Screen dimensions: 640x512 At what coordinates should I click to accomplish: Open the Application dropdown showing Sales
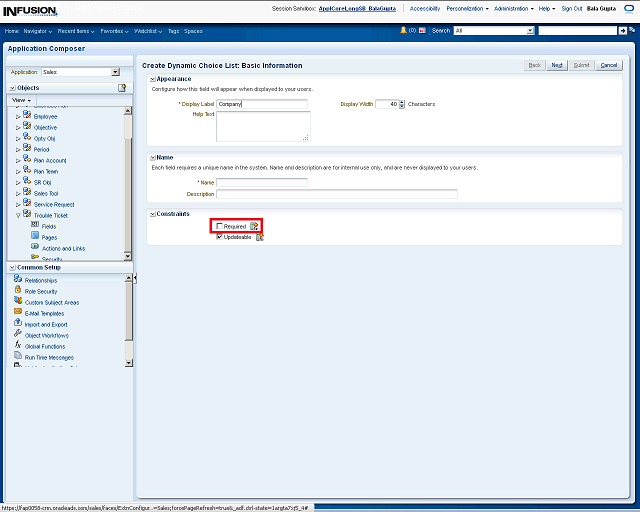(x=115, y=72)
